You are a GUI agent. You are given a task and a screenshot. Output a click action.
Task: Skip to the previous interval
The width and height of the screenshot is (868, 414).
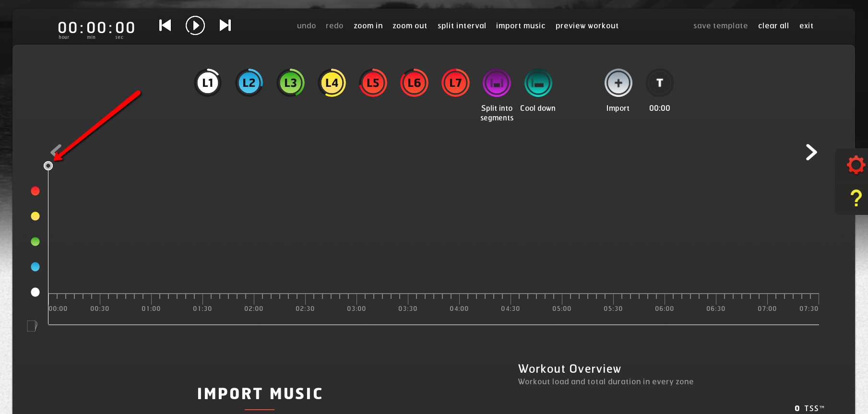pos(165,25)
